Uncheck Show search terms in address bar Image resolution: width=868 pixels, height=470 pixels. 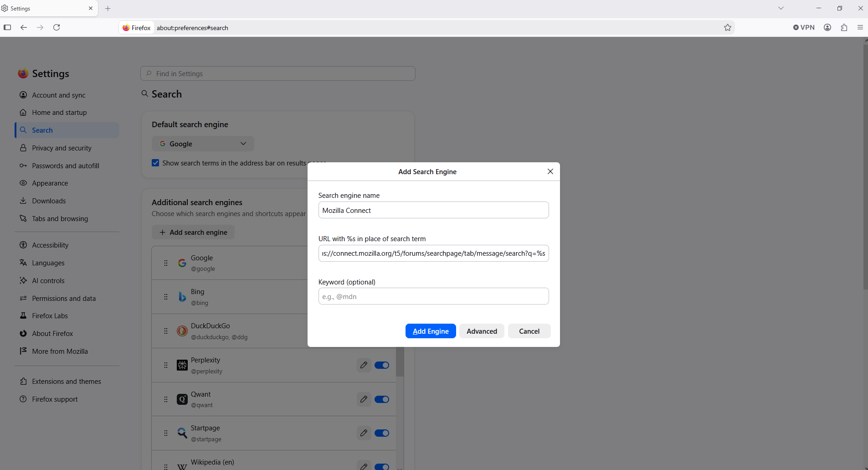[155, 163]
